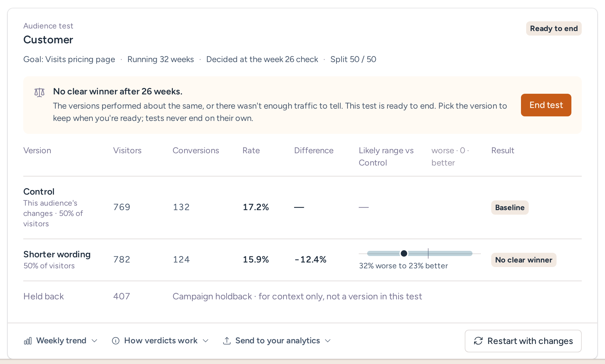
Task: Click the Conversions column header
Action: [x=196, y=150]
